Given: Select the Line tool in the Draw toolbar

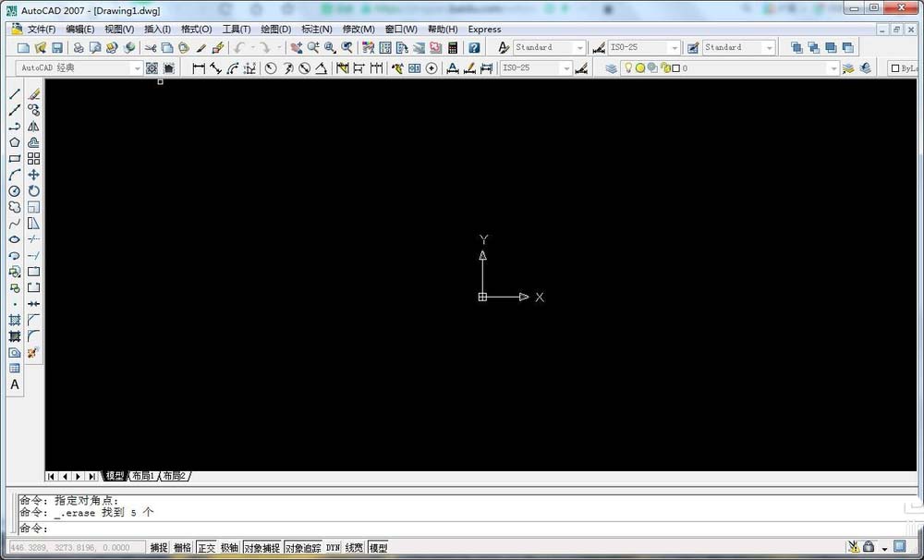Looking at the screenshot, I should (x=14, y=92).
